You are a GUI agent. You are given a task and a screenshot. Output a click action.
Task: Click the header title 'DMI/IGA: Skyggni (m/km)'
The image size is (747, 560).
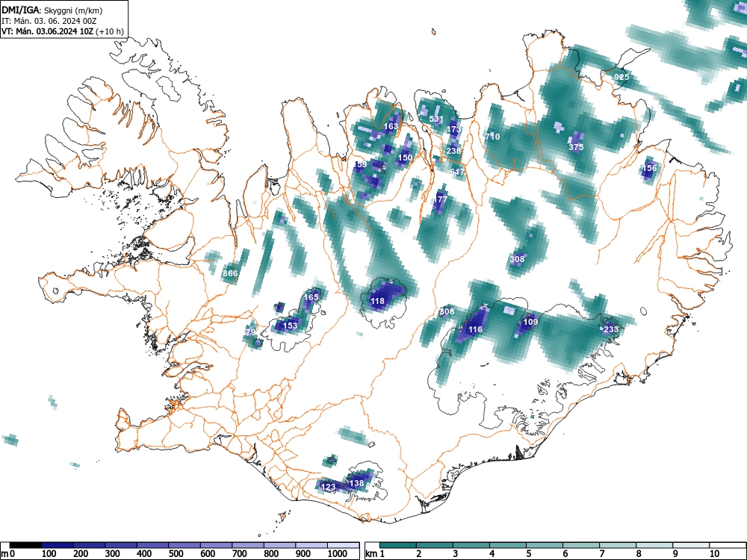click(x=52, y=10)
